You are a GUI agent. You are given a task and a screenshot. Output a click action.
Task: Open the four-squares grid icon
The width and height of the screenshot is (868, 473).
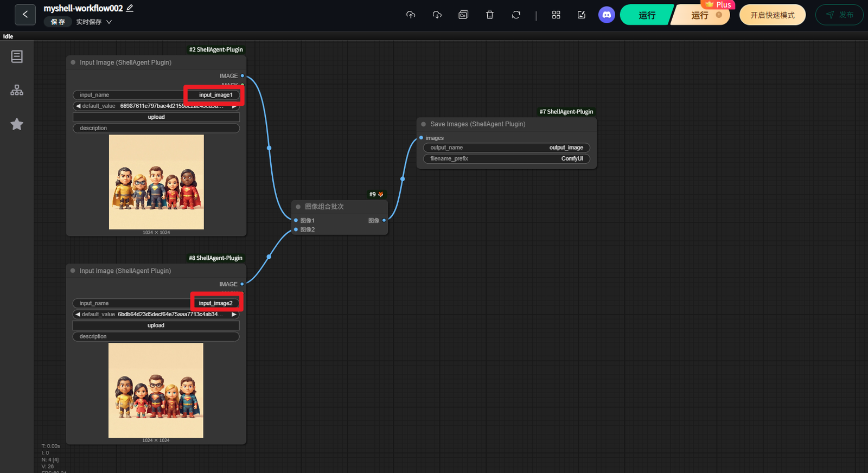pyautogui.click(x=556, y=15)
